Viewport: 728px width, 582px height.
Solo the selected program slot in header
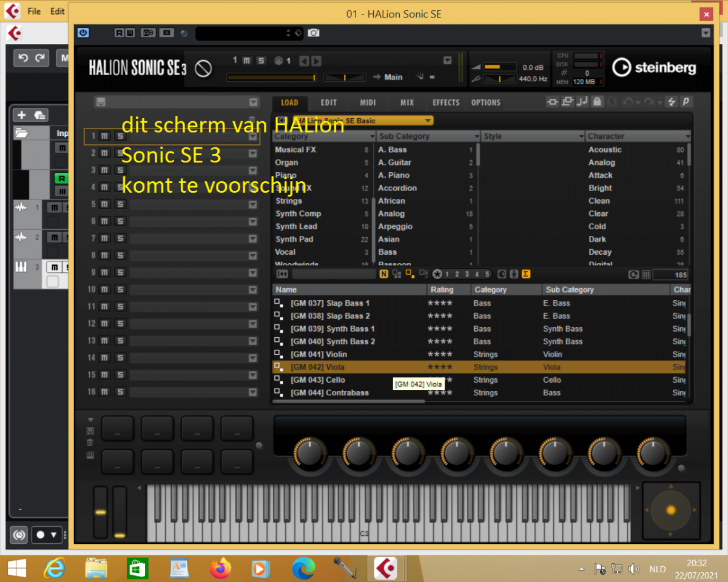coord(261,60)
